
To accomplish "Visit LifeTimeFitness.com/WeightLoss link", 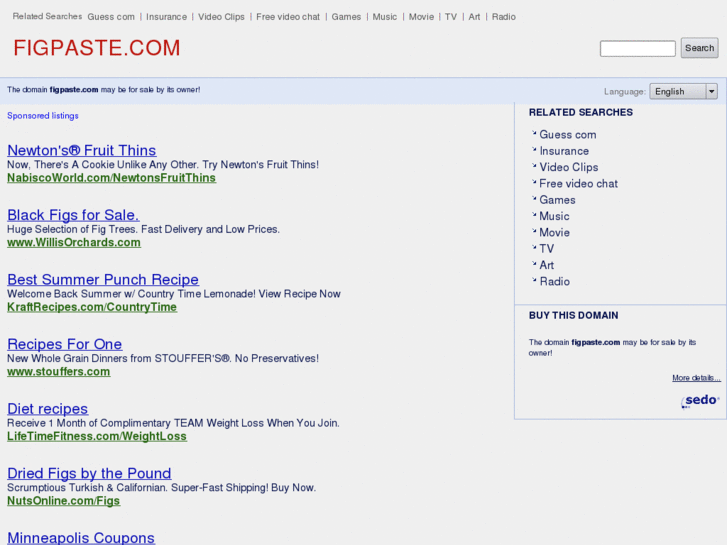I will pos(97,436).
